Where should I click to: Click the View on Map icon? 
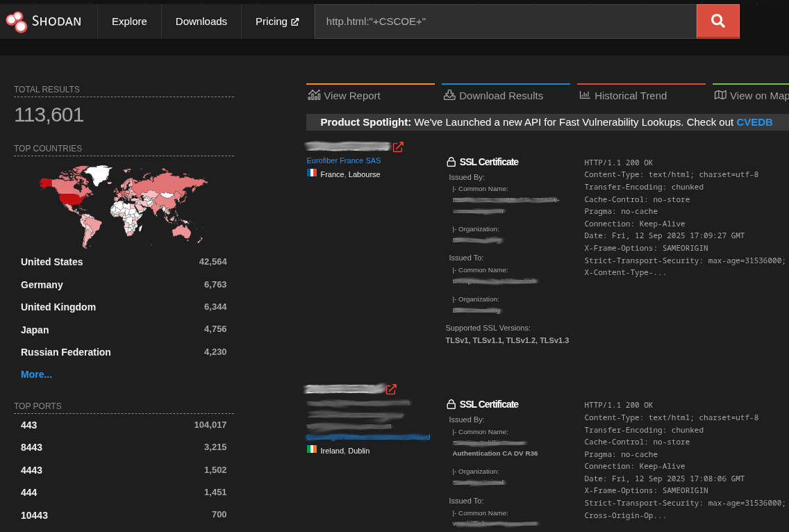(x=720, y=95)
